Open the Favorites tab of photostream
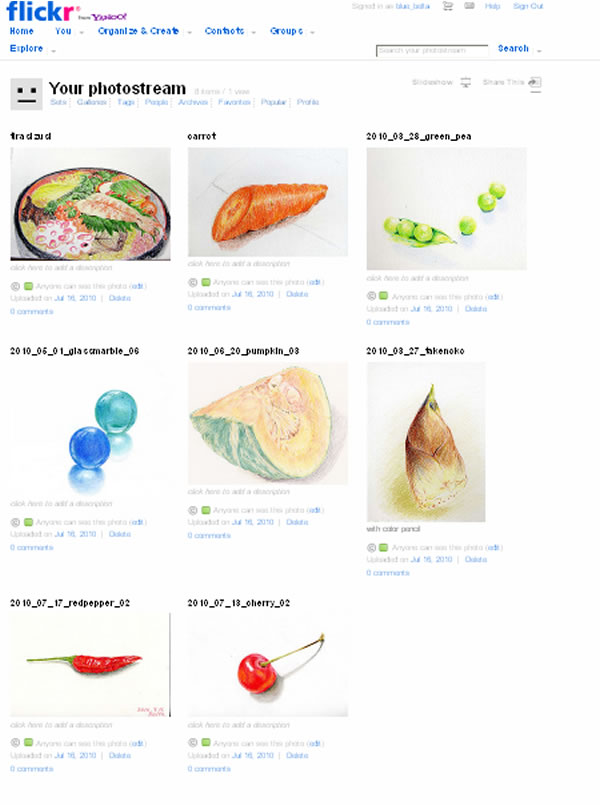600x805 pixels. (x=234, y=102)
